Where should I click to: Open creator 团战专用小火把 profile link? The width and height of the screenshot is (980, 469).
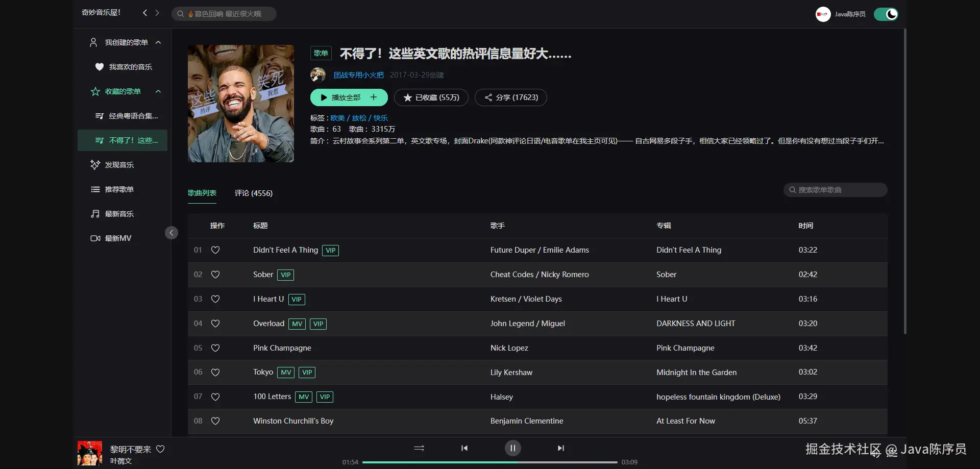[x=358, y=75]
